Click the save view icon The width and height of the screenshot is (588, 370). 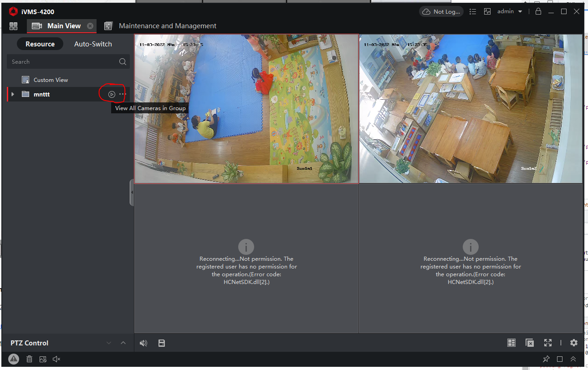click(161, 343)
